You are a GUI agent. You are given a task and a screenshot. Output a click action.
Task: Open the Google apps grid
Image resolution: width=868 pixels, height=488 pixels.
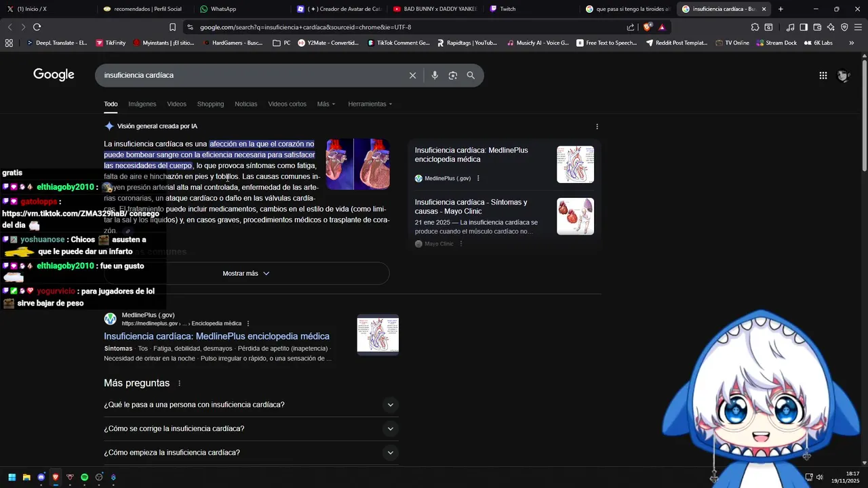coord(823,76)
